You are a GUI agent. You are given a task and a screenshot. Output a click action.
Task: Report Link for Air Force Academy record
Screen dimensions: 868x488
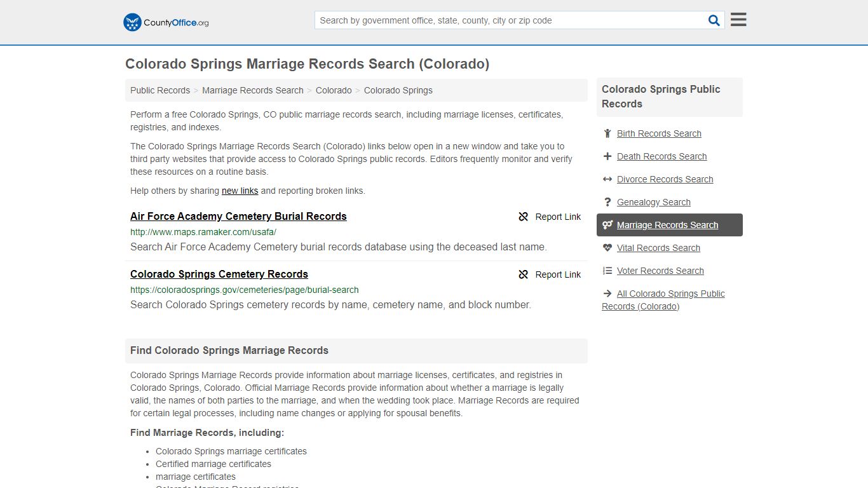[558, 217]
